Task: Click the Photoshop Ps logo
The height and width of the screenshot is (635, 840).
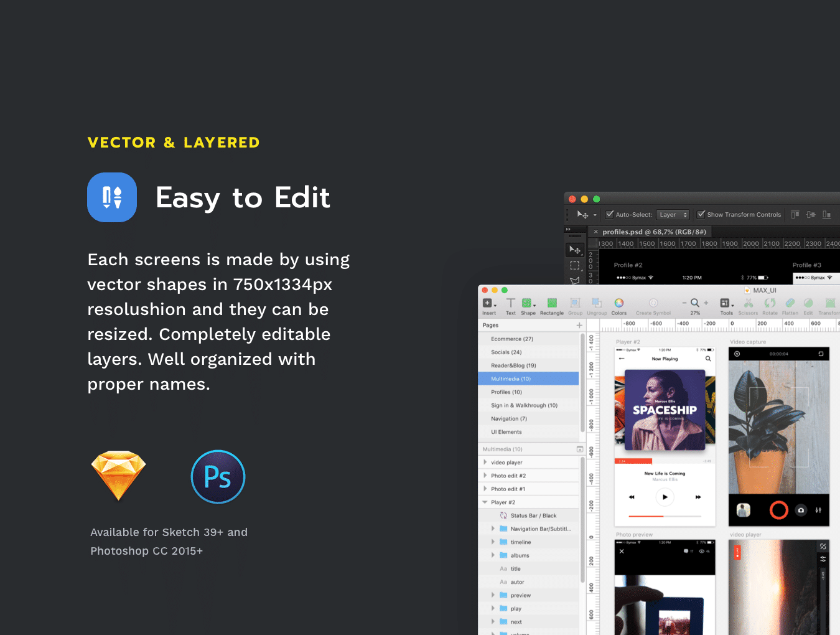Action: pyautogui.click(x=218, y=477)
